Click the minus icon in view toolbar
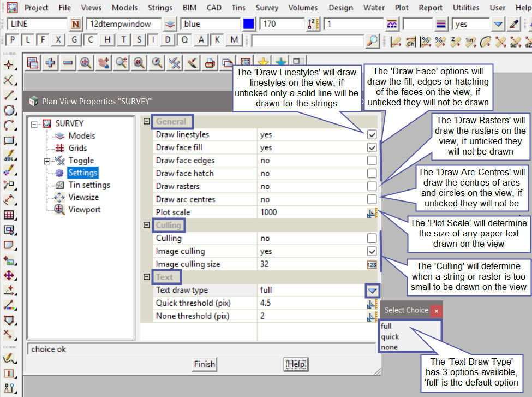The height and width of the screenshot is (397, 532). 68,63
